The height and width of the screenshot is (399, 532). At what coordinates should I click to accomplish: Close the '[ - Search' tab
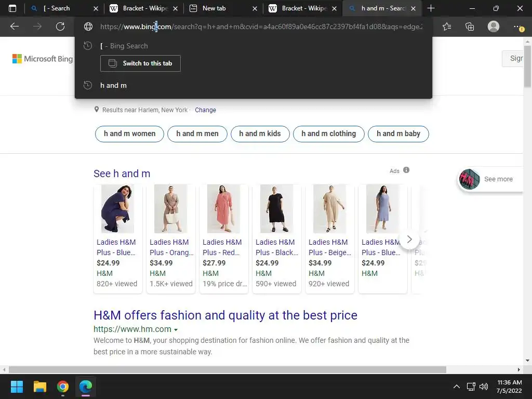[x=96, y=8]
